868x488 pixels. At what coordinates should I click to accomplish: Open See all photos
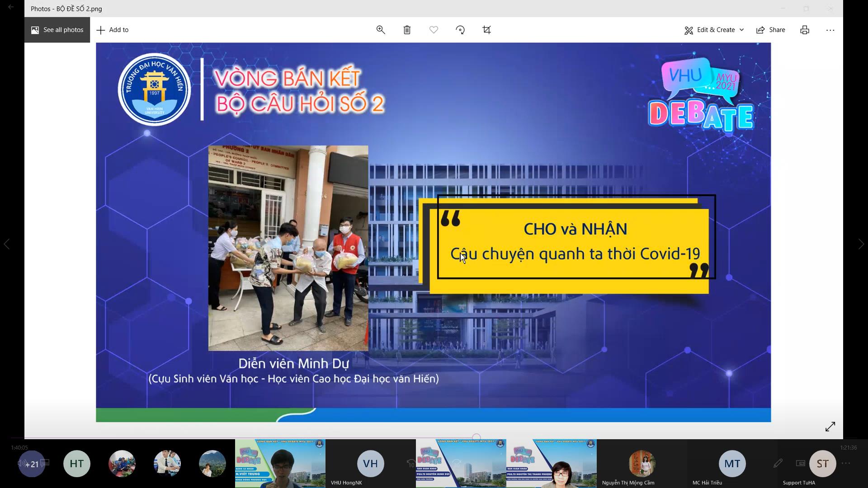[x=57, y=30]
